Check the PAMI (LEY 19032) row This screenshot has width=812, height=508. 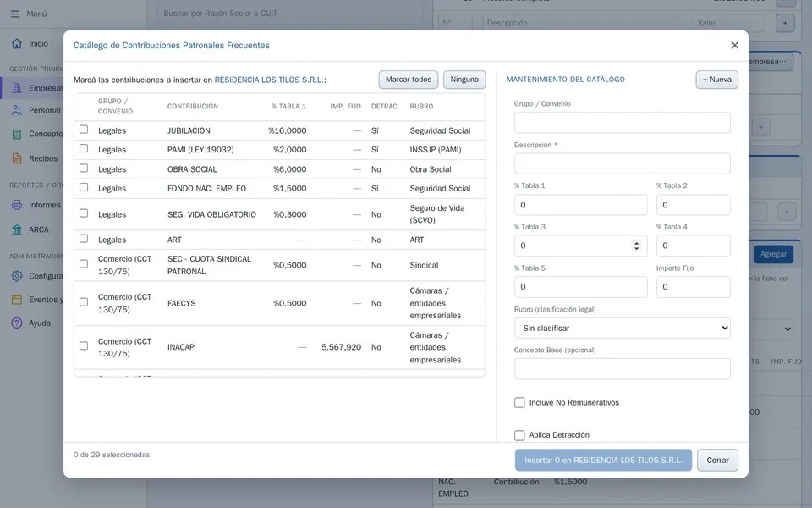click(x=84, y=149)
